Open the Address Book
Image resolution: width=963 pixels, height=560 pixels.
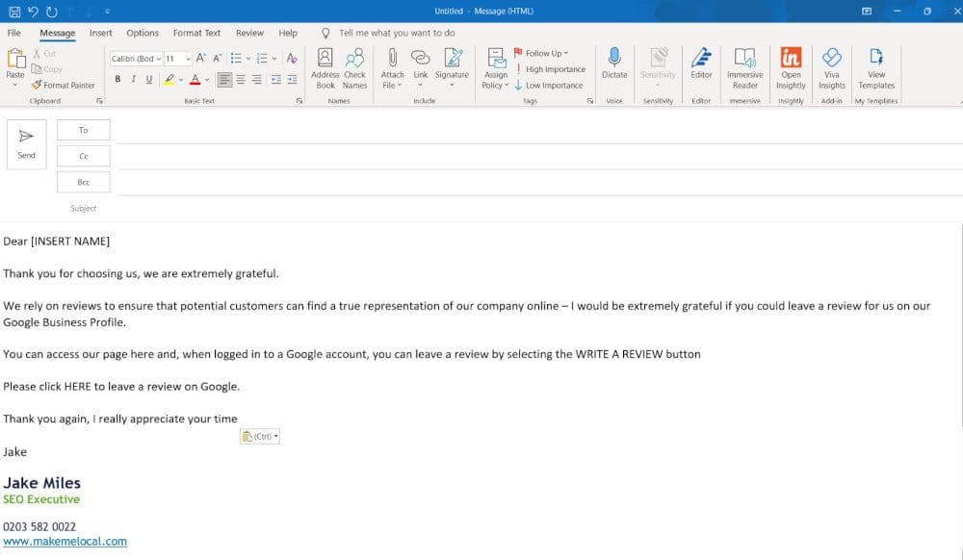point(325,59)
